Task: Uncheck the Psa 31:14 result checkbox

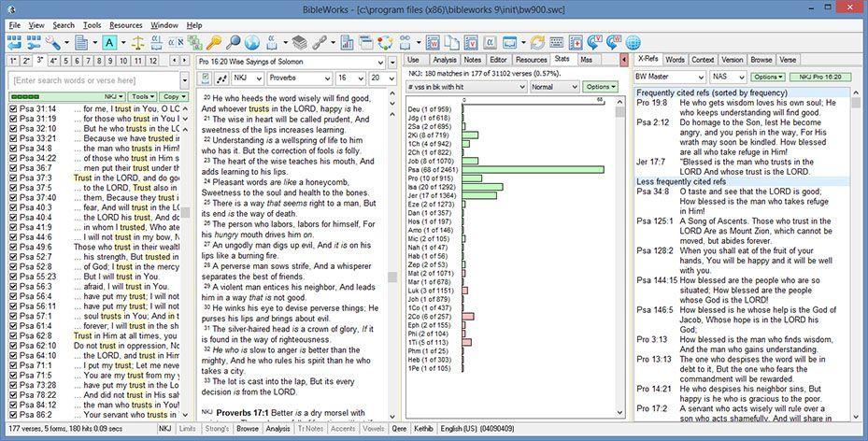Action: coord(14,109)
